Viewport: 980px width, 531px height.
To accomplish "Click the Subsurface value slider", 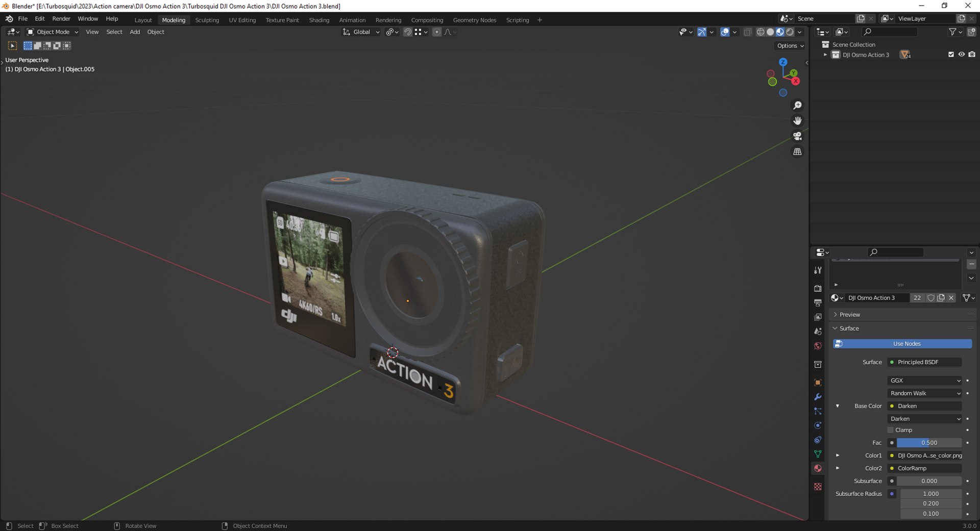I will point(929,481).
